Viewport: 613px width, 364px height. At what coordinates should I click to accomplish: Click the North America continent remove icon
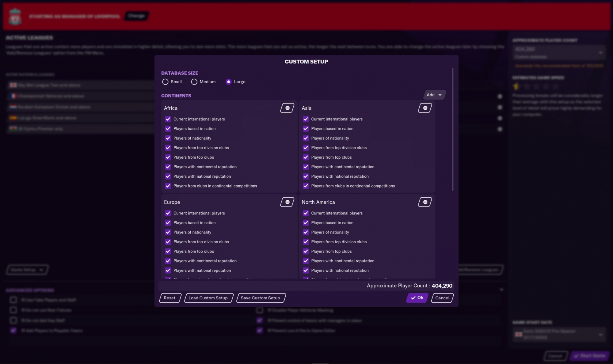425,202
